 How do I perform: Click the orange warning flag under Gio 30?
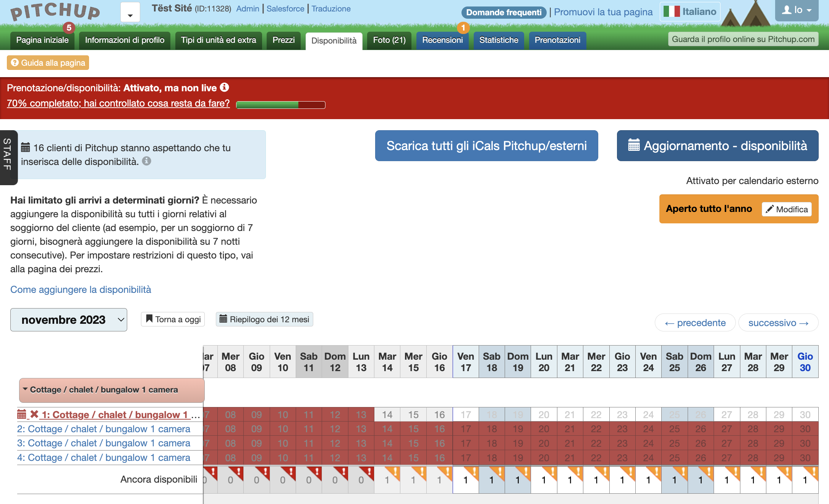(x=811, y=473)
